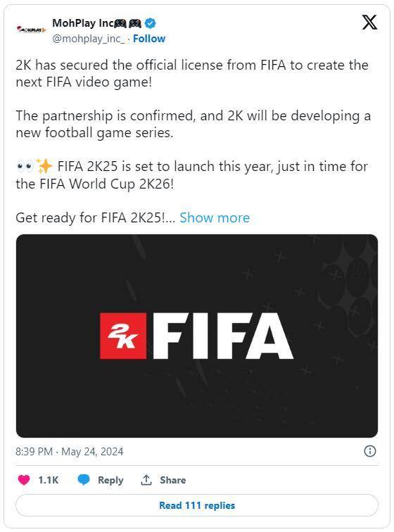
Task: Open Read 111 replies button
Action: coord(197,505)
